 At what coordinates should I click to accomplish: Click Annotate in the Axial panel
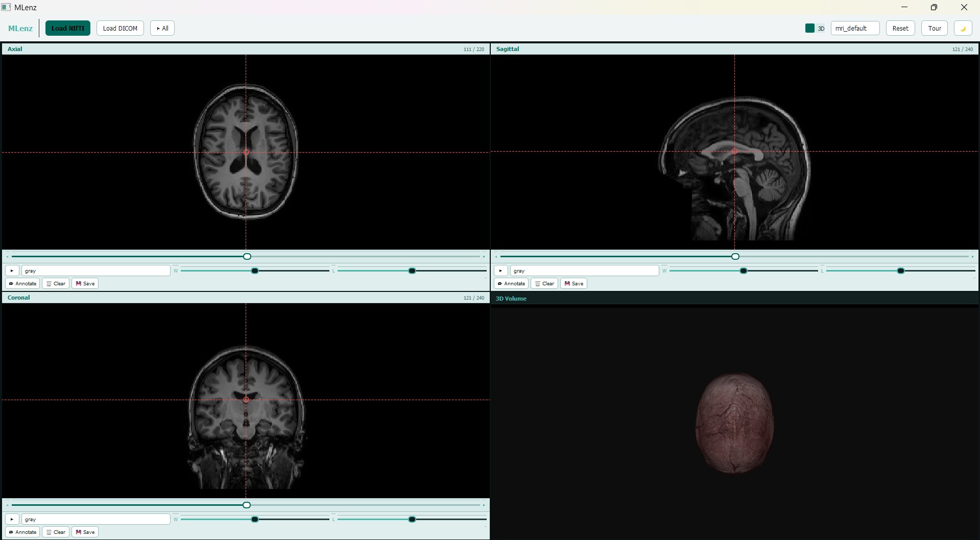[x=22, y=283]
